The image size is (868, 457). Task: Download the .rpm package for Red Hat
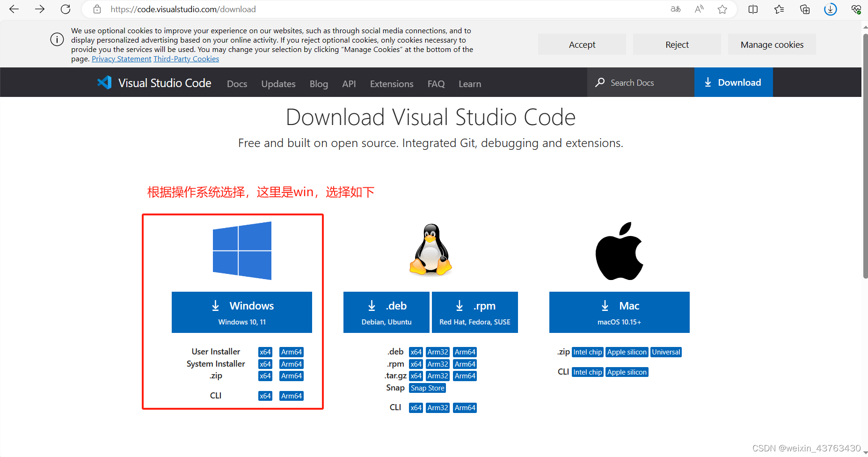(x=475, y=312)
